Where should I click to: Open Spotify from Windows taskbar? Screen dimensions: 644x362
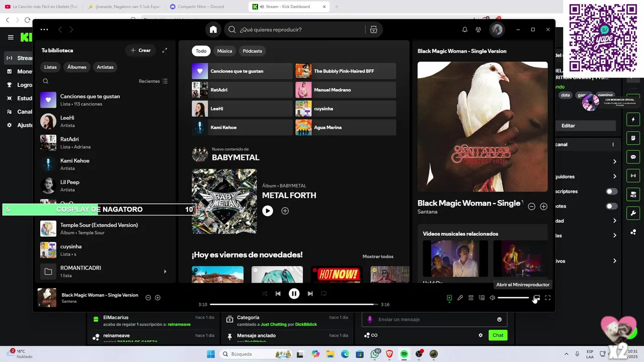[404, 354]
